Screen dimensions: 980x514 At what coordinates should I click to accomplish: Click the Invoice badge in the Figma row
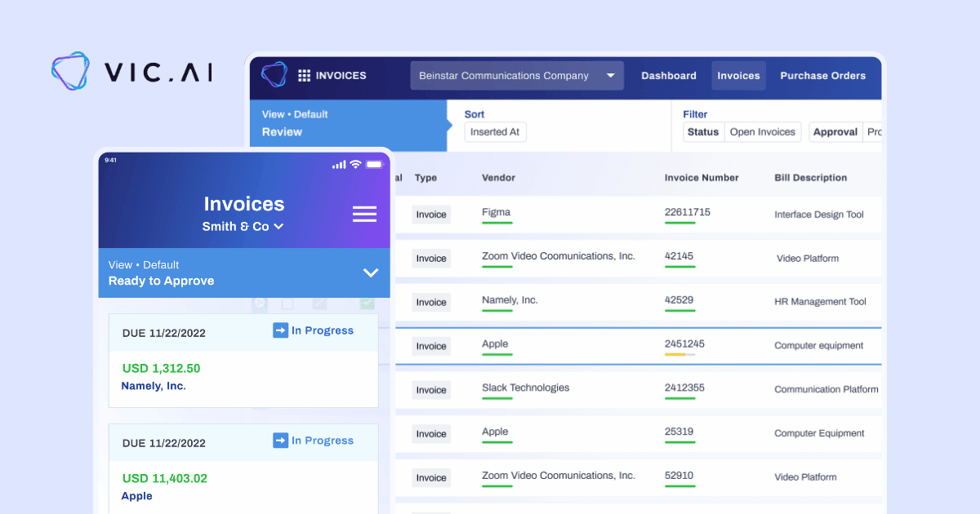431,215
